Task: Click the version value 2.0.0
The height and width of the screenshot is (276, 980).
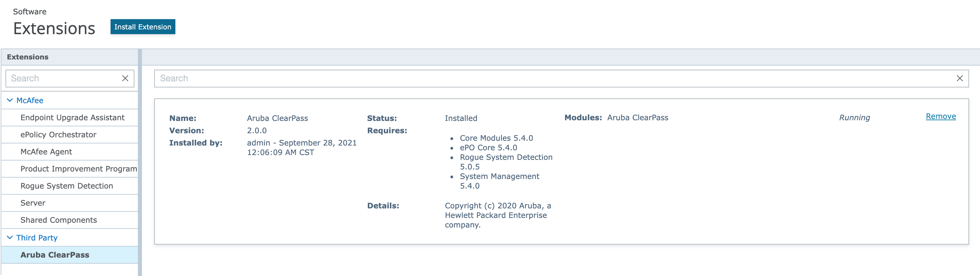Action: [257, 130]
